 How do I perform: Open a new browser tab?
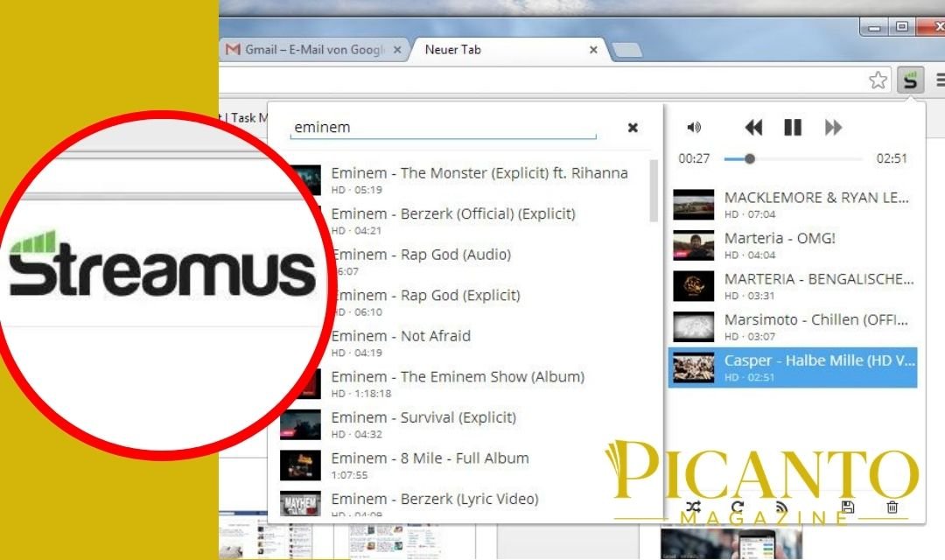[x=627, y=51]
